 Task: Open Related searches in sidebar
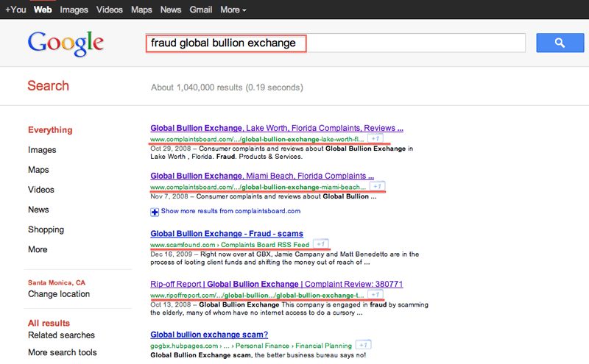(61, 335)
